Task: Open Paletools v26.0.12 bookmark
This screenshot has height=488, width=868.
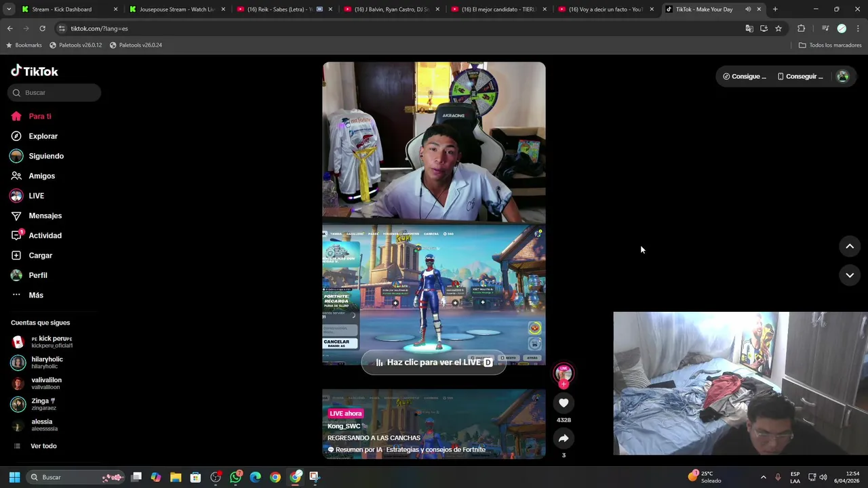Action: click(x=75, y=45)
